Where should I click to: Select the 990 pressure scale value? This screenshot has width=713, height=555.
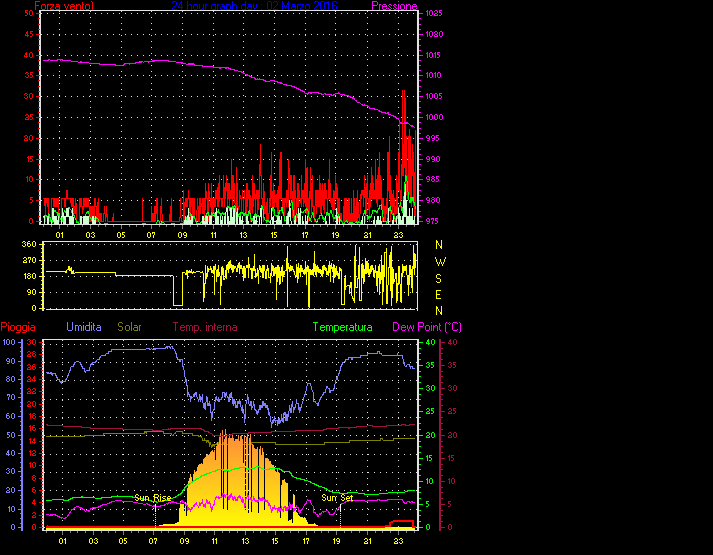pyautogui.click(x=432, y=159)
